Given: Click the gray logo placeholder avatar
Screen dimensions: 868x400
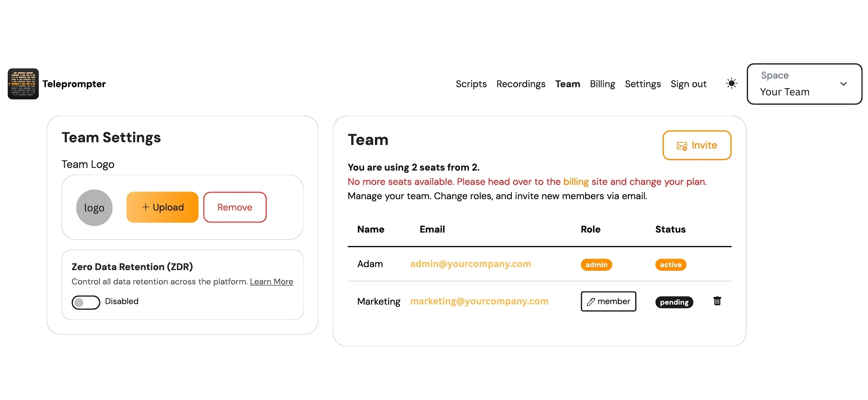Looking at the screenshot, I should point(94,207).
